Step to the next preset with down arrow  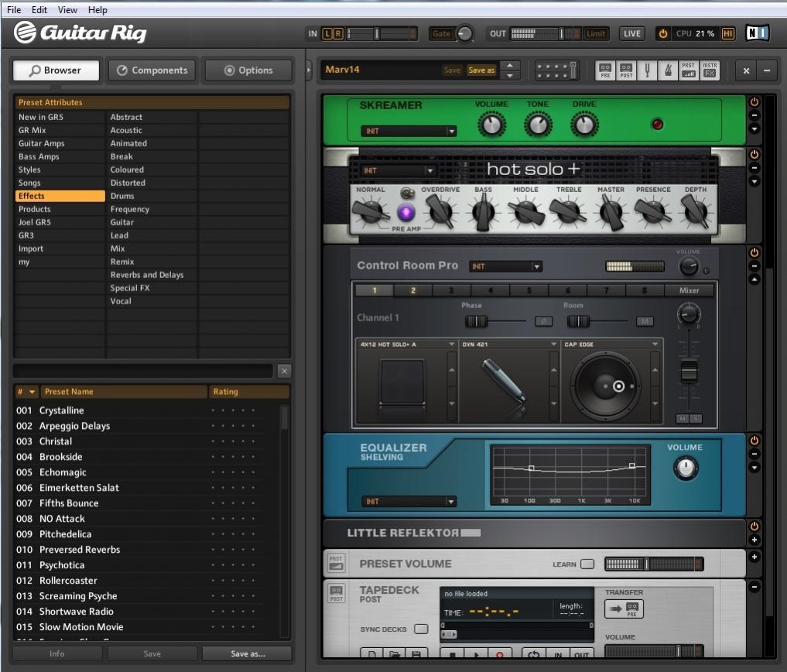pyautogui.click(x=510, y=76)
